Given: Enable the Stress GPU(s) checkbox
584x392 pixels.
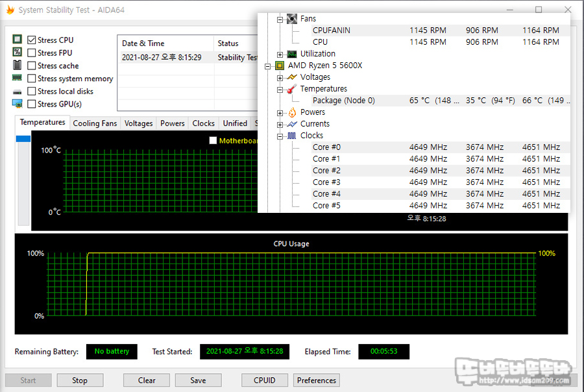Looking at the screenshot, I should click(x=32, y=104).
